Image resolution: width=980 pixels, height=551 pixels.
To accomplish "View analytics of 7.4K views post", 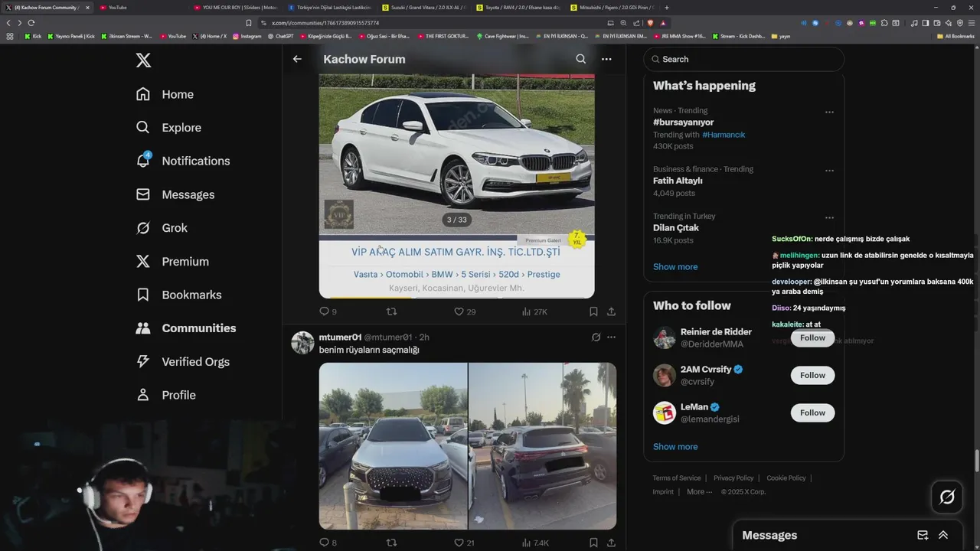I will coord(535,543).
